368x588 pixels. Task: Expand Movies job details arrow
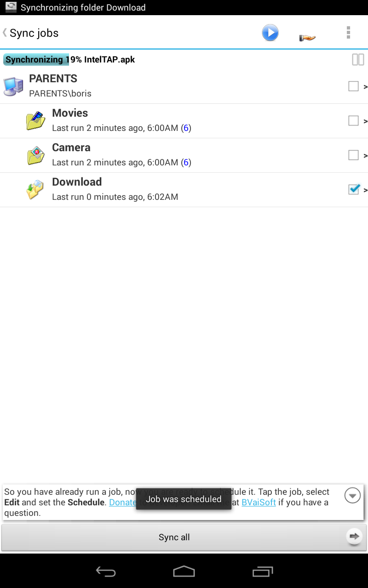tap(365, 121)
